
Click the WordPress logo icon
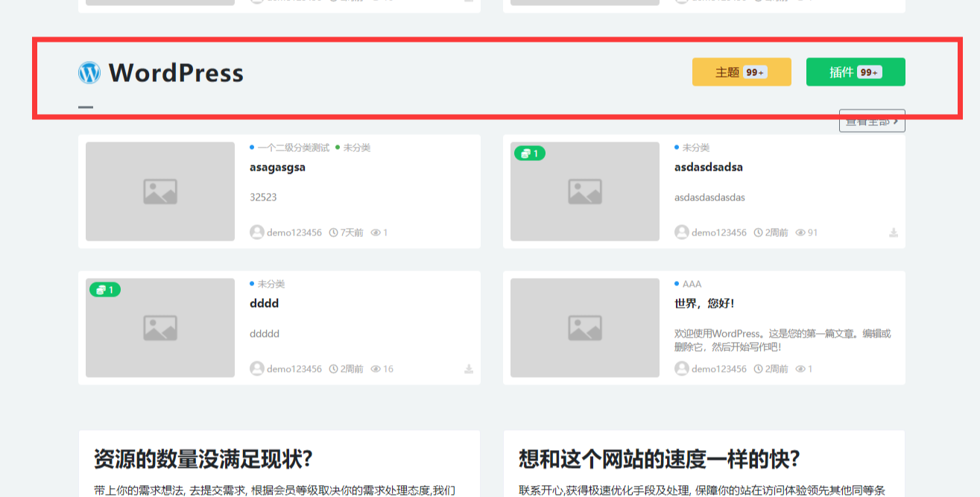pyautogui.click(x=89, y=72)
